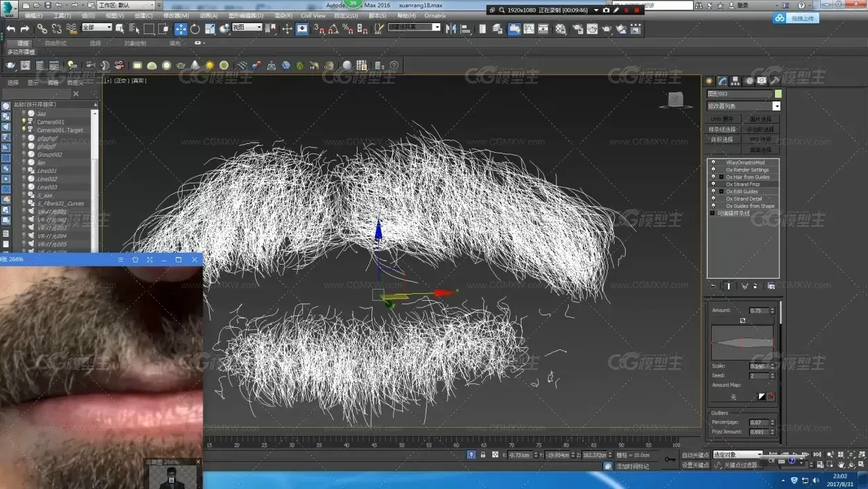This screenshot has width=868, height=489.
Task: Open Select by Name dialog icon
Action: click(x=134, y=28)
